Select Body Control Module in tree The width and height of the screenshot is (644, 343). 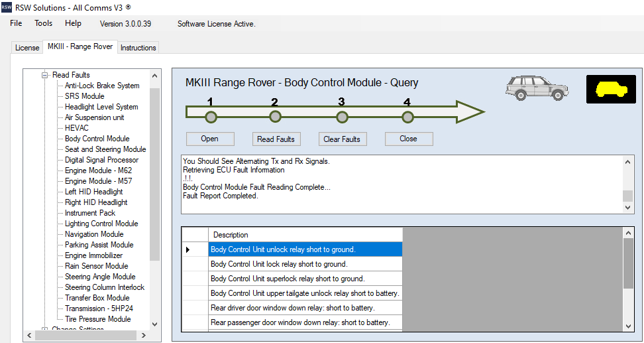[x=97, y=139]
